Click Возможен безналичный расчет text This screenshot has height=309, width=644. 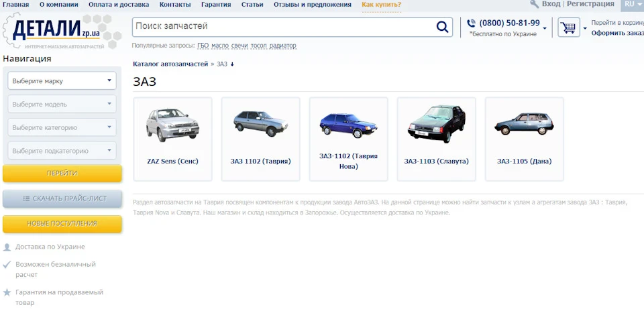(x=56, y=269)
